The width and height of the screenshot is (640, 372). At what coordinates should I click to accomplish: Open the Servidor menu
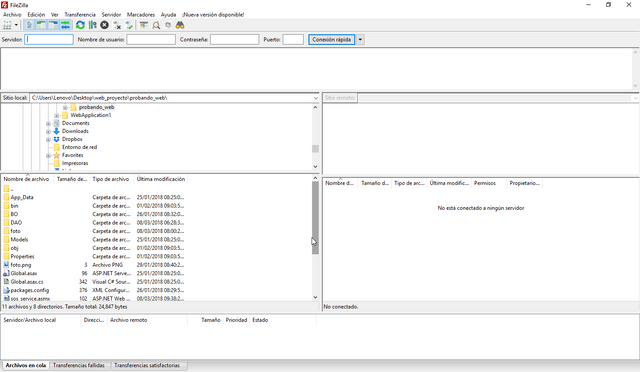111,14
